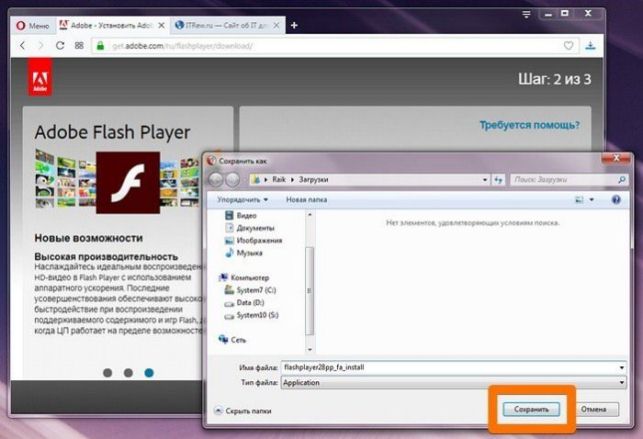Click Raik in dialog path

279,180
